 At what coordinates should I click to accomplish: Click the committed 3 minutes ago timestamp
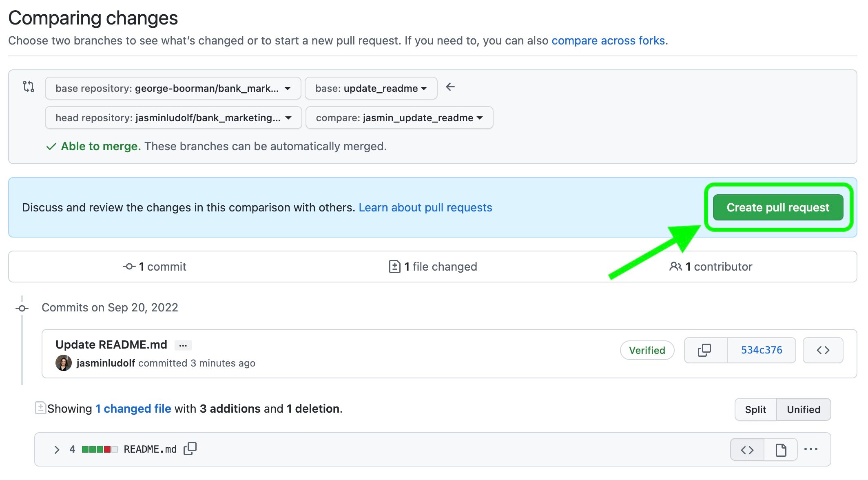click(x=197, y=363)
